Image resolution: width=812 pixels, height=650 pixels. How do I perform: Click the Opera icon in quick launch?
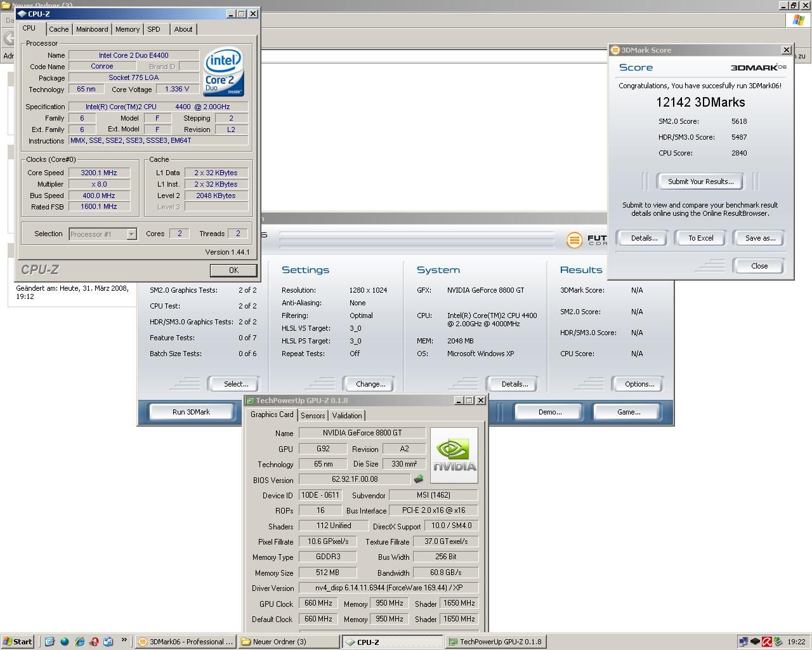[x=94, y=642]
